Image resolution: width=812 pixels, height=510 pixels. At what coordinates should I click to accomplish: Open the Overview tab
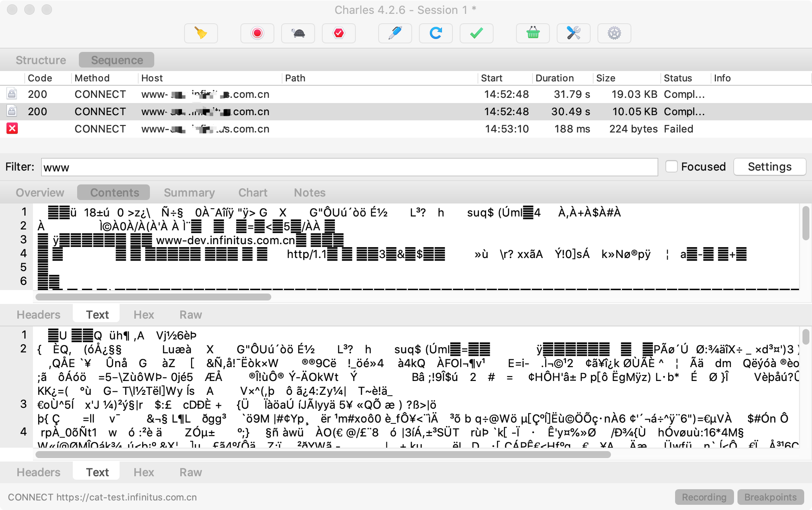point(40,193)
